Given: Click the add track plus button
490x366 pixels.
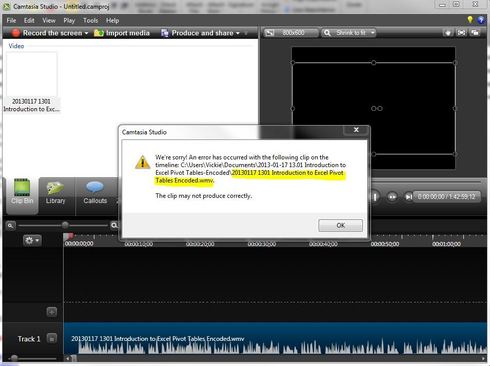Looking at the screenshot, I should pyautogui.click(x=51, y=312).
